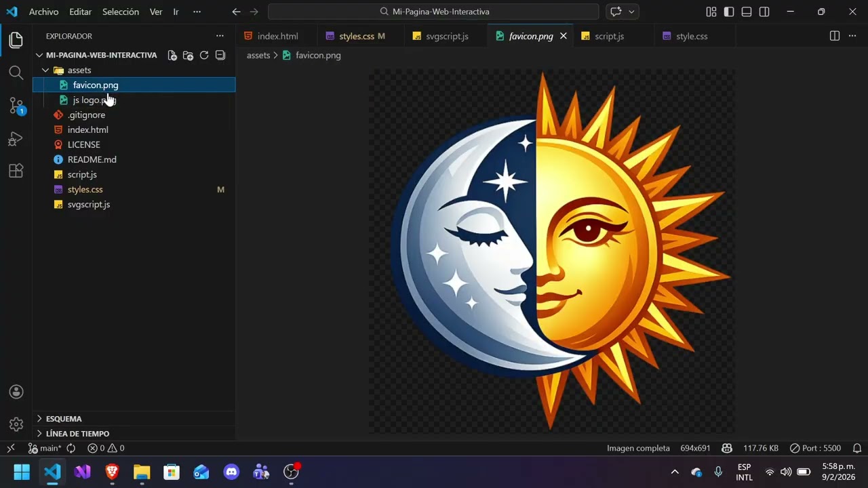The image size is (868, 488).
Task: Click the Mi-Pagina-Web-Interactiva command center search
Action: coord(433,12)
